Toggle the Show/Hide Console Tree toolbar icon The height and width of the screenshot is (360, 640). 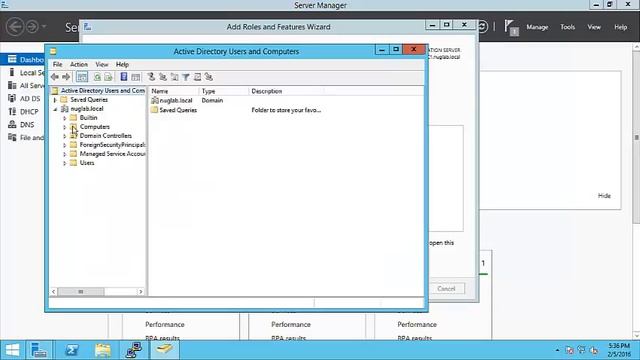tap(82, 77)
